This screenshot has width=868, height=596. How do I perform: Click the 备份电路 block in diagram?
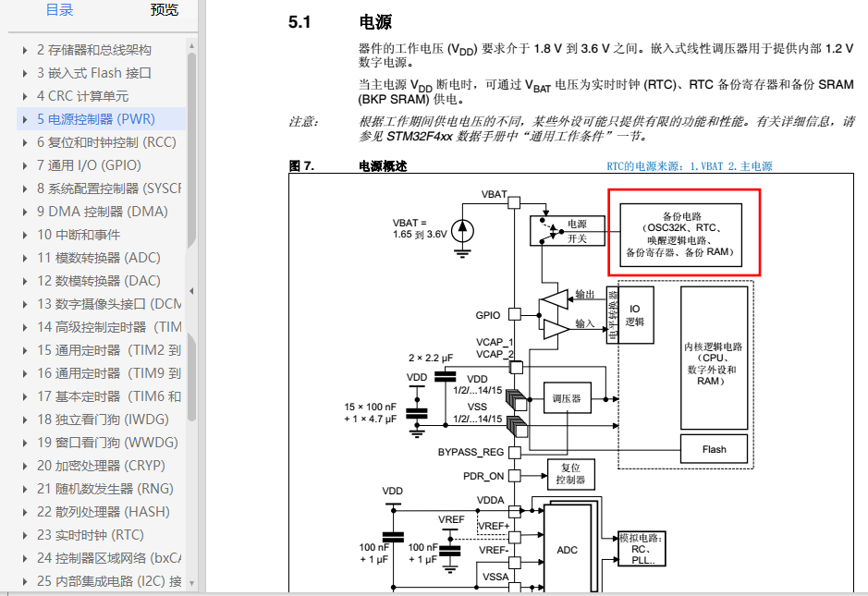coord(681,235)
